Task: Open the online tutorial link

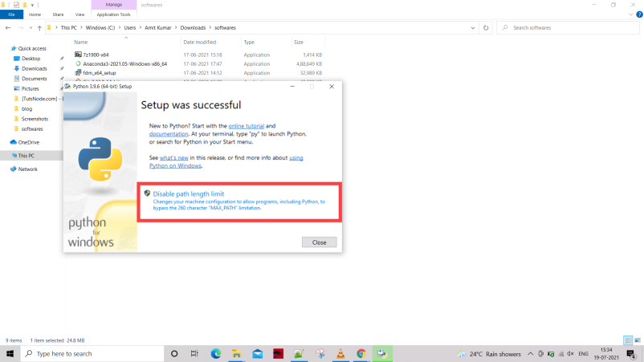Action: coord(246,126)
